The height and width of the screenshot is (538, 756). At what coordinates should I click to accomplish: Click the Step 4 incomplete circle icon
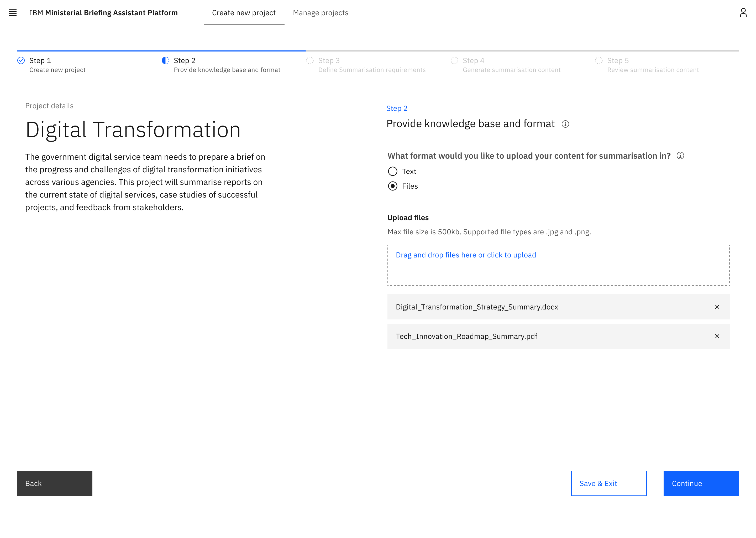pyautogui.click(x=454, y=60)
